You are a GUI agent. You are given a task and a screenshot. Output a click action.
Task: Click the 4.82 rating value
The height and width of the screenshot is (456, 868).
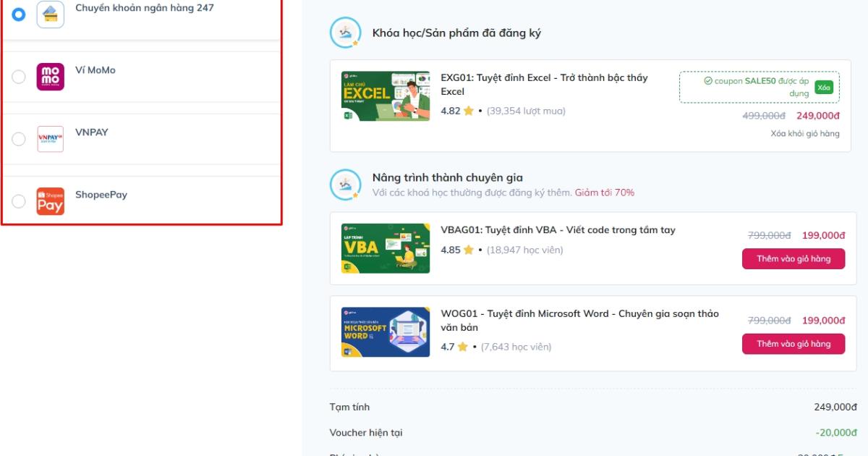[451, 111]
